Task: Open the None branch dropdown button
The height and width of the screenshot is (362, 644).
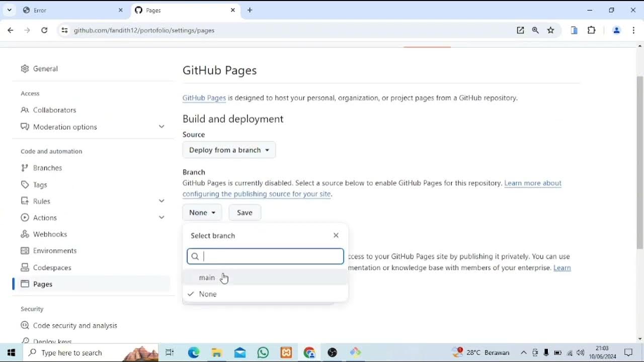Action: [202, 213]
